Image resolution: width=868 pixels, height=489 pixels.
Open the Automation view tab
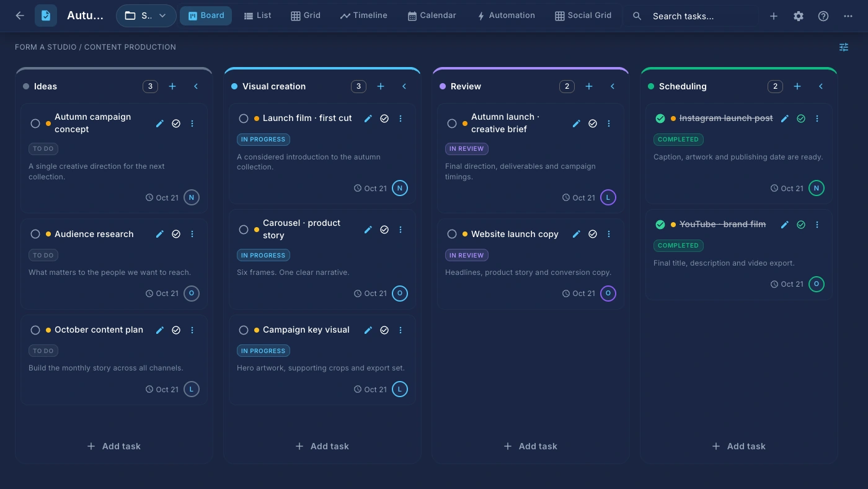point(506,16)
